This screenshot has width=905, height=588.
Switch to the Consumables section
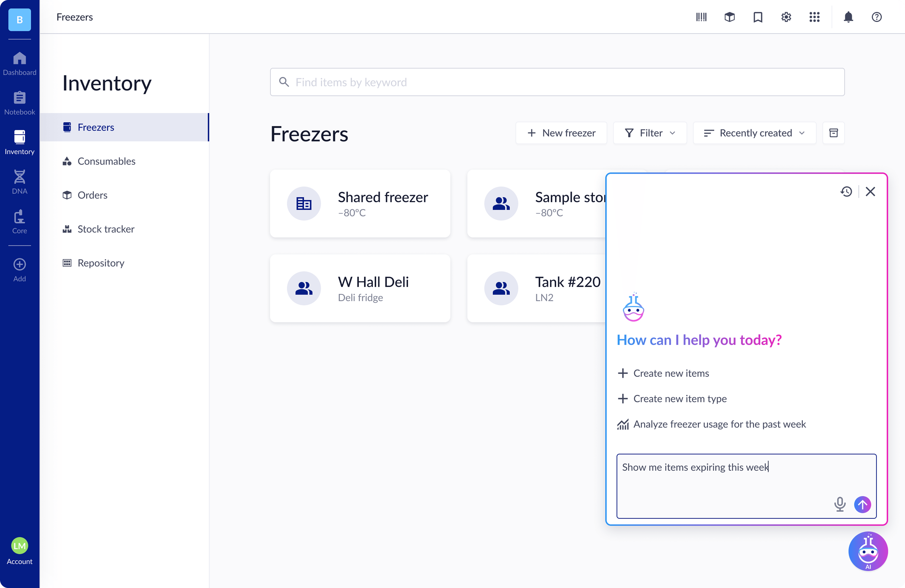[x=106, y=161]
